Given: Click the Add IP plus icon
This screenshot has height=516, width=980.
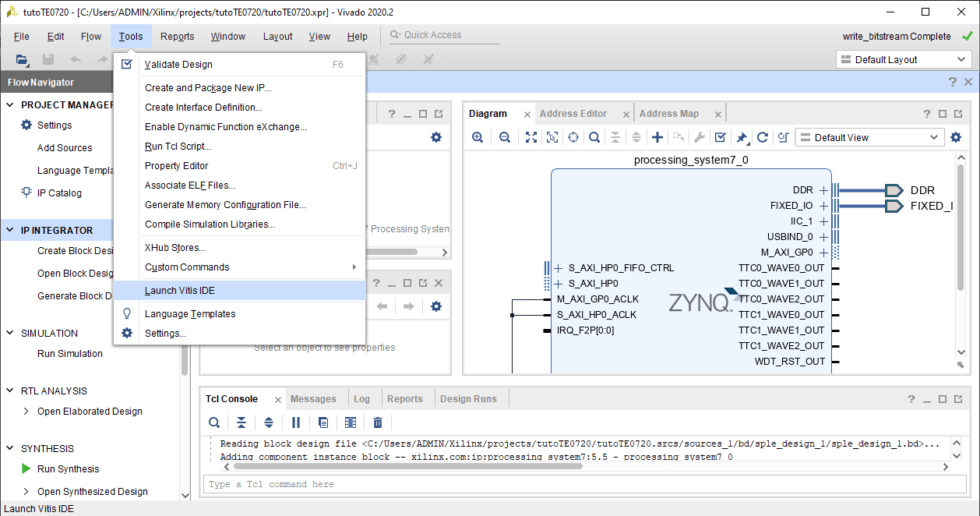Looking at the screenshot, I should (x=657, y=137).
